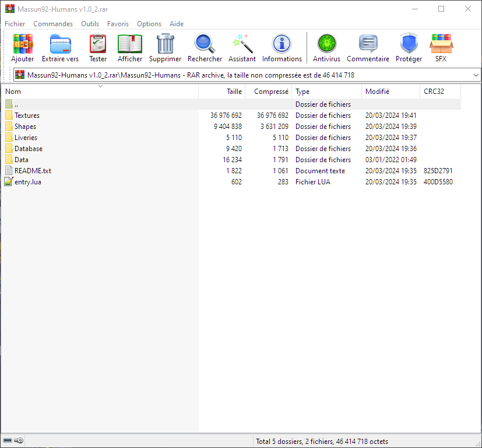Click the key password icon in status bar
Image resolution: width=482 pixels, height=448 pixels.
click(x=19, y=440)
